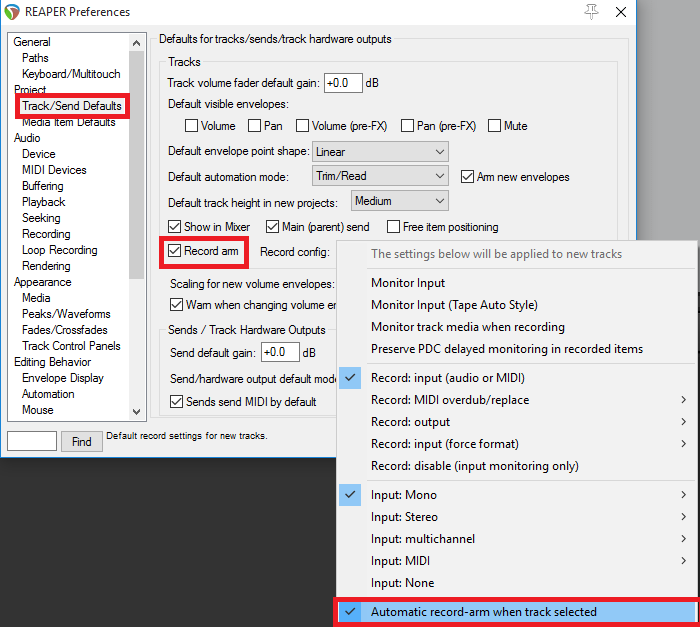Select Record: input (audio or MIDI)
The height and width of the screenshot is (627, 700).
coord(517,378)
